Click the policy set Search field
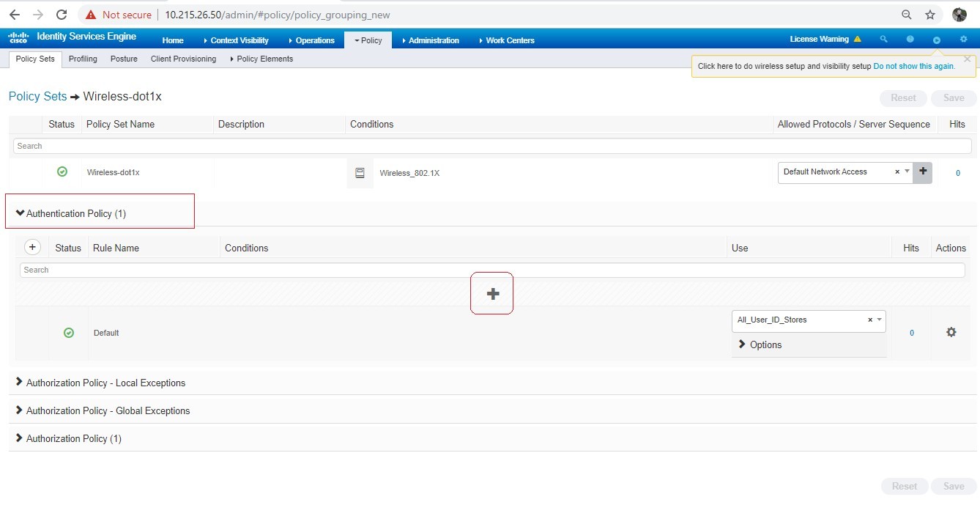The height and width of the screenshot is (505, 980). [492, 146]
